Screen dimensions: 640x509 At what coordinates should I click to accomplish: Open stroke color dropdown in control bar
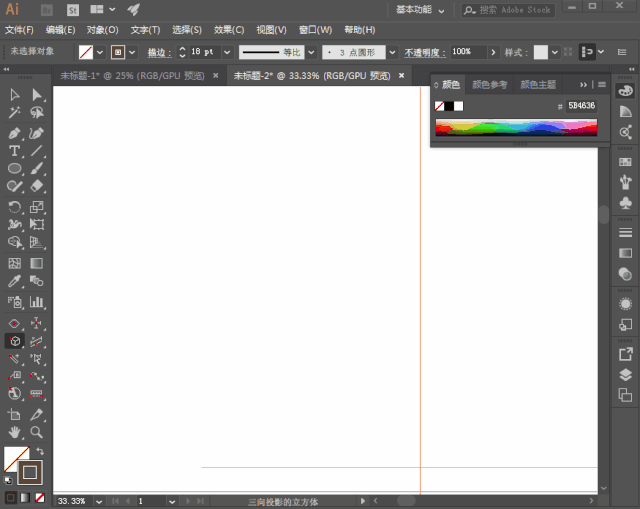[x=132, y=52]
